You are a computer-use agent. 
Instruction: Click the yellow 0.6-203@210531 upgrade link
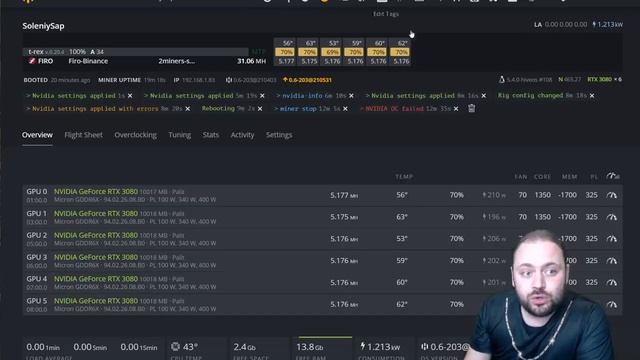pyautogui.click(x=307, y=80)
